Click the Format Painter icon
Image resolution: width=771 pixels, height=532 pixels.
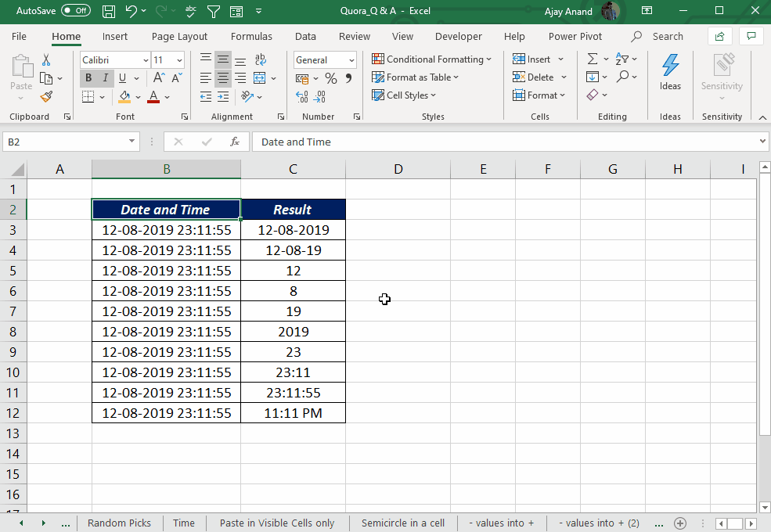click(x=47, y=97)
